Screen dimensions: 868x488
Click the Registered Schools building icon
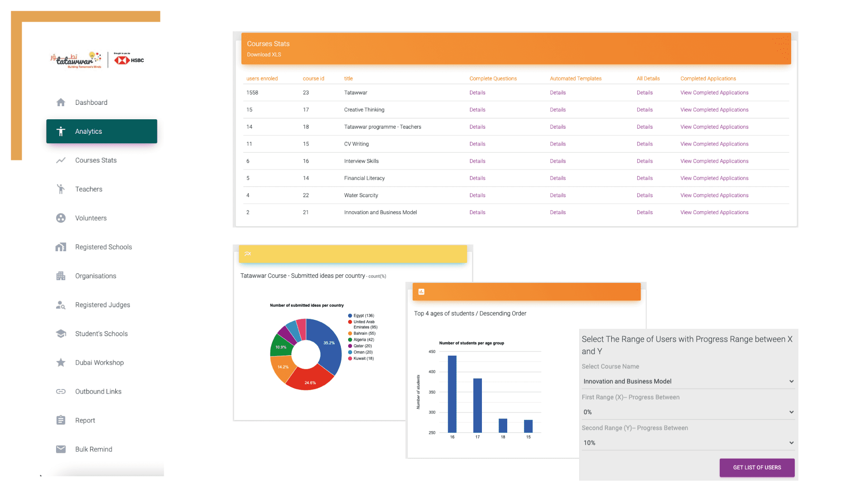pyautogui.click(x=61, y=247)
